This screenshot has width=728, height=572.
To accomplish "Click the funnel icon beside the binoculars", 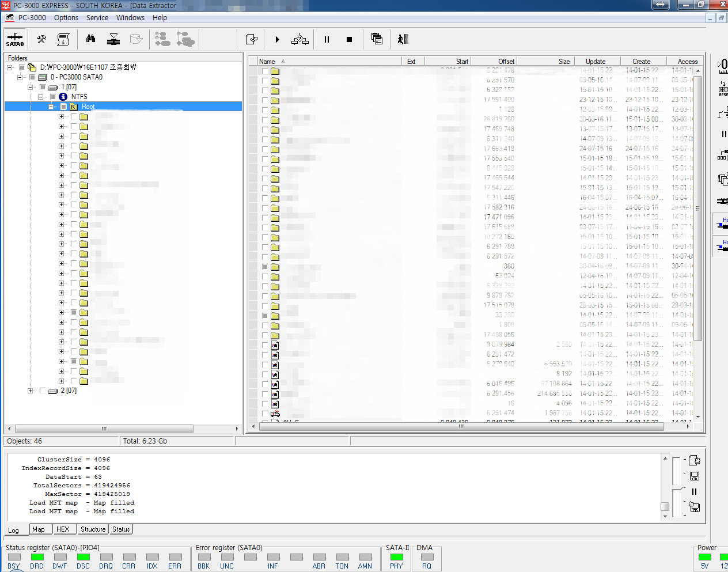I will point(113,39).
